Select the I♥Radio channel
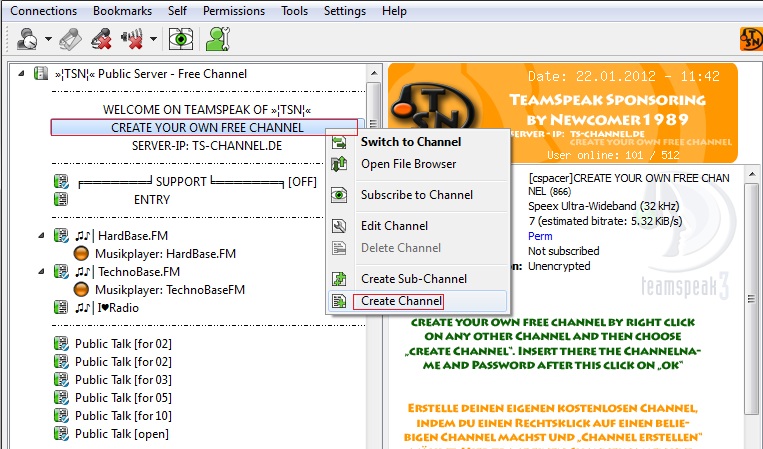The image size is (763, 449). point(107,308)
